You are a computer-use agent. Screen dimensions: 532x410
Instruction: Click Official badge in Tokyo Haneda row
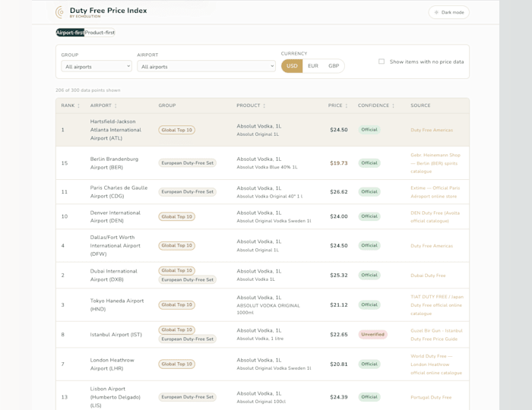point(369,304)
